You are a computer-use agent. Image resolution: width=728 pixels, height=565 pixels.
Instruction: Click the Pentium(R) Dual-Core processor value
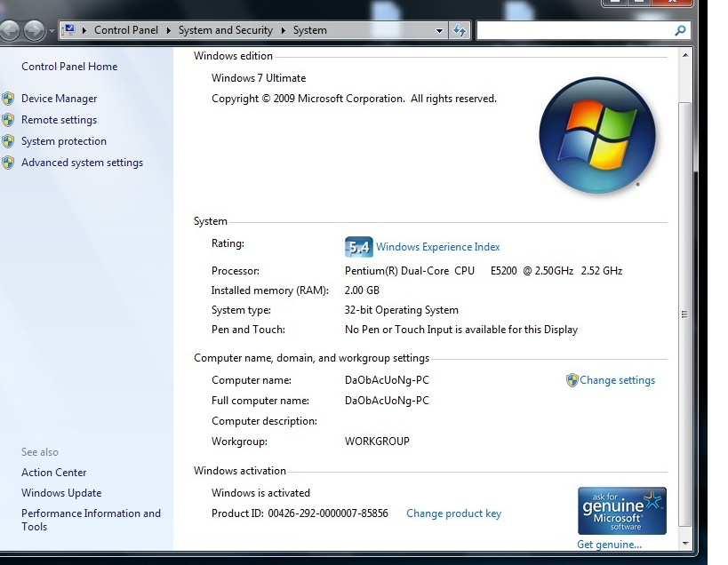[x=484, y=271]
